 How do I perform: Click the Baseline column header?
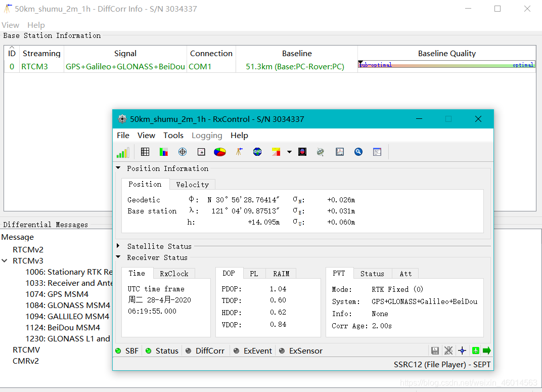click(x=297, y=53)
